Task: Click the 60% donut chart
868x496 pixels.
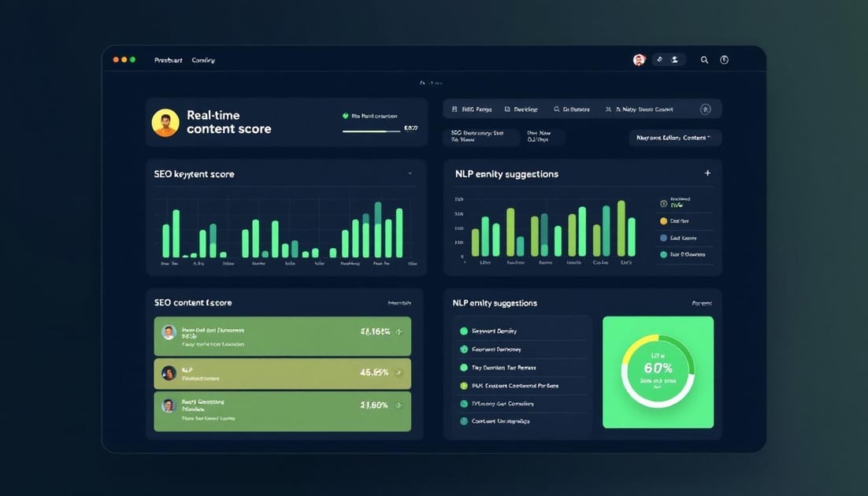Action: click(x=658, y=372)
